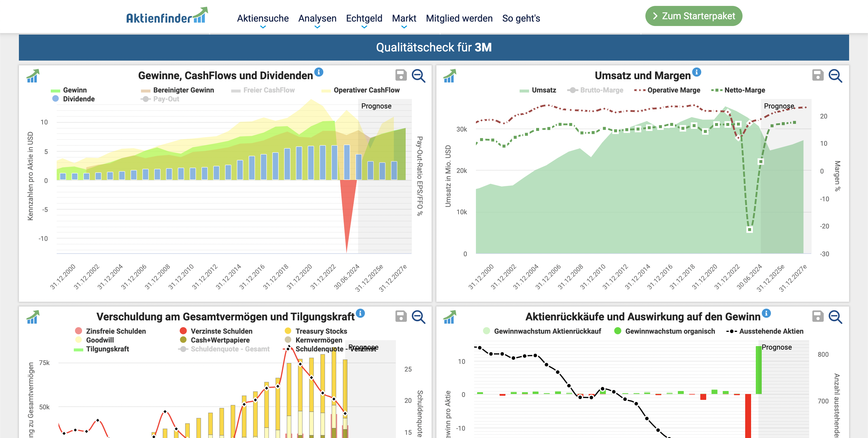Save the Gewinne, CashFlows und Dividenden chart

[x=401, y=75]
